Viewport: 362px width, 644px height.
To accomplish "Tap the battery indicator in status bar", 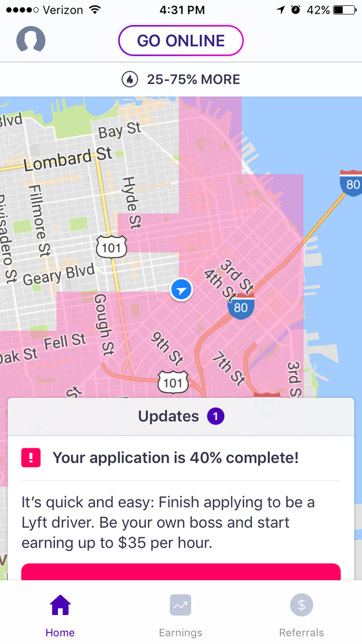I will [345, 10].
